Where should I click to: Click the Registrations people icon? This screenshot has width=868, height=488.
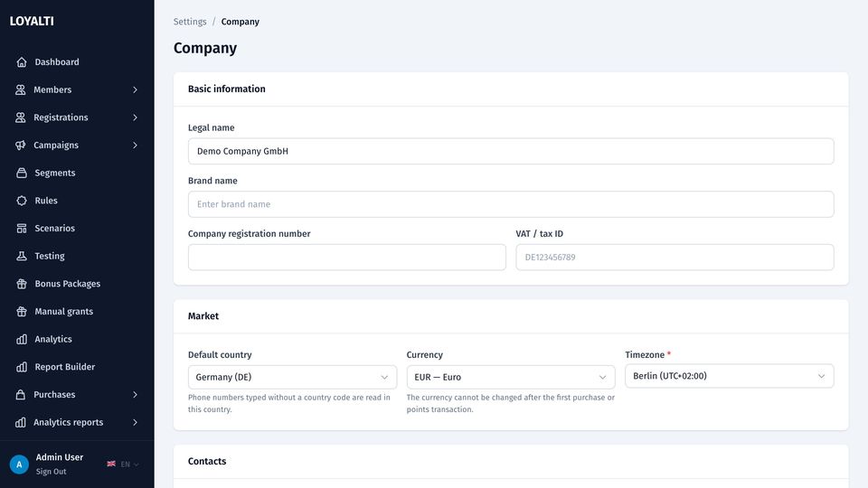pos(21,117)
